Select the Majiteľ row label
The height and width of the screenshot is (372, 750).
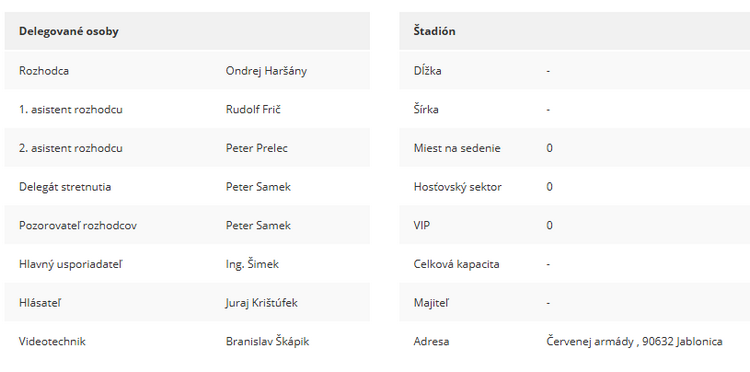click(431, 303)
